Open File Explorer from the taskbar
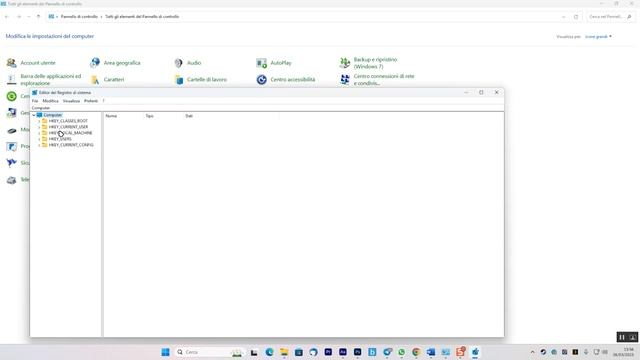 (284, 352)
